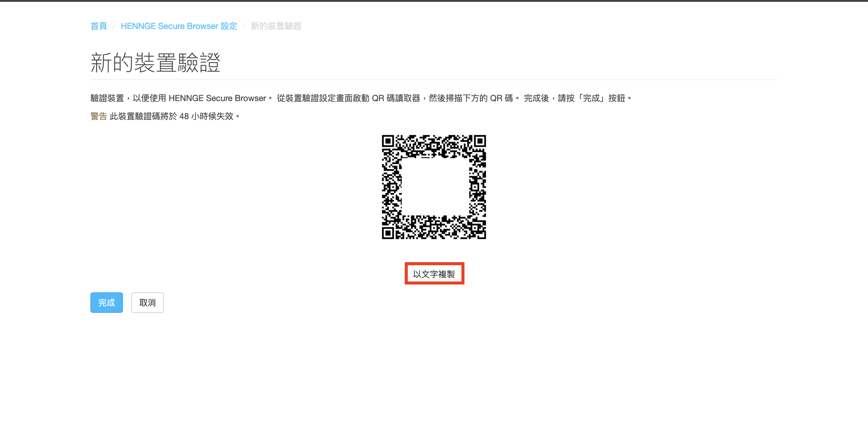The height and width of the screenshot is (429, 868).
Task: Confirm with the blue 完成 button
Action: 106,303
